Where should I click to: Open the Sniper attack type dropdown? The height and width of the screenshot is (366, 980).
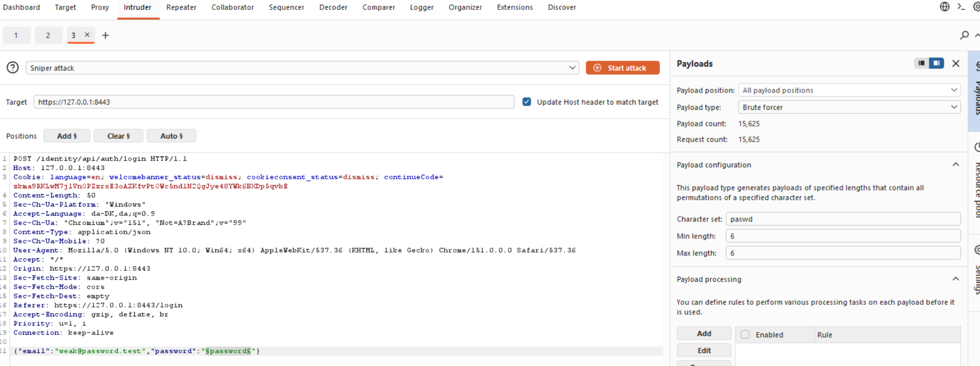point(302,68)
